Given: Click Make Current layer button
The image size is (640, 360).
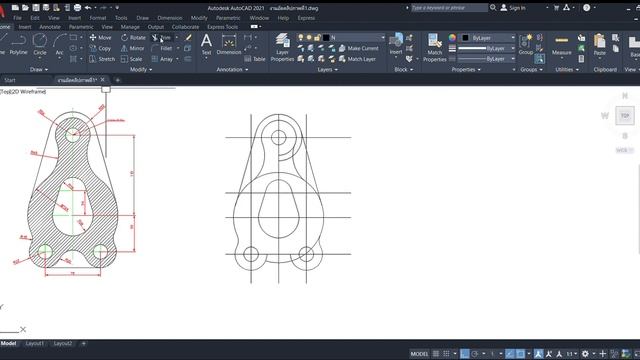Looking at the screenshot, I should (x=359, y=48).
